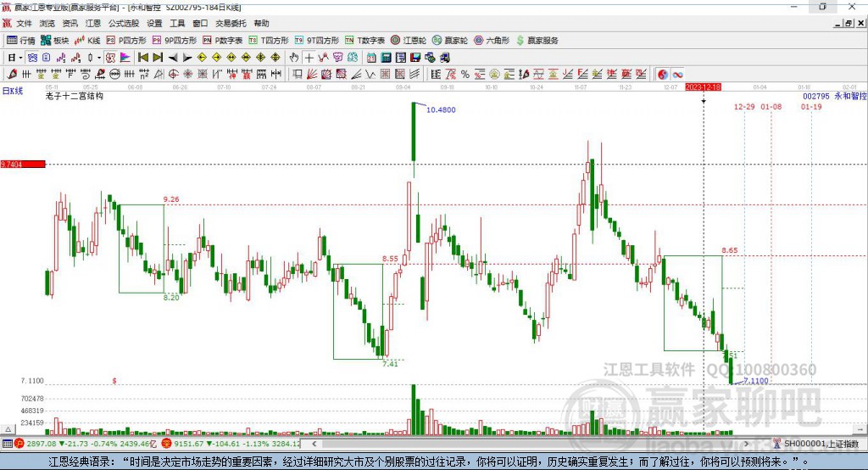Toggle the highlighted knot indicator button
868x470 pixels.
click(x=33, y=58)
